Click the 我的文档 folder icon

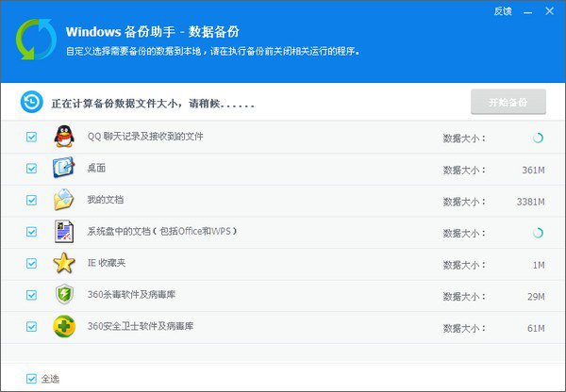point(64,200)
